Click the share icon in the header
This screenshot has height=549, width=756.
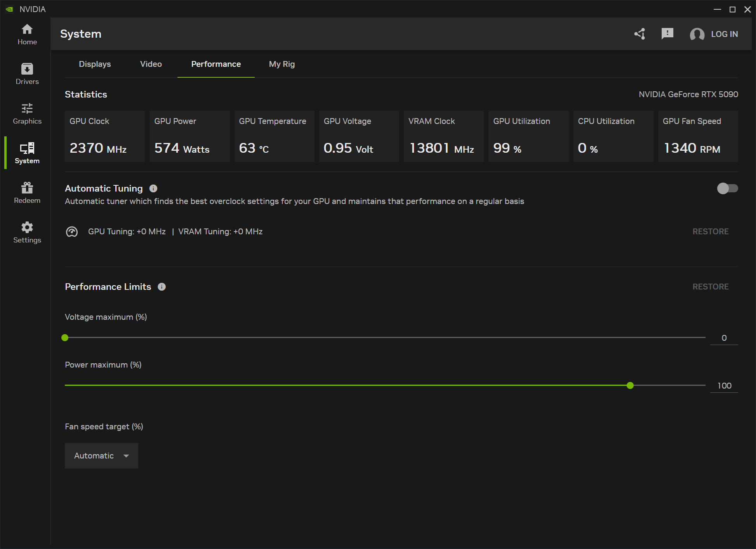(x=640, y=34)
